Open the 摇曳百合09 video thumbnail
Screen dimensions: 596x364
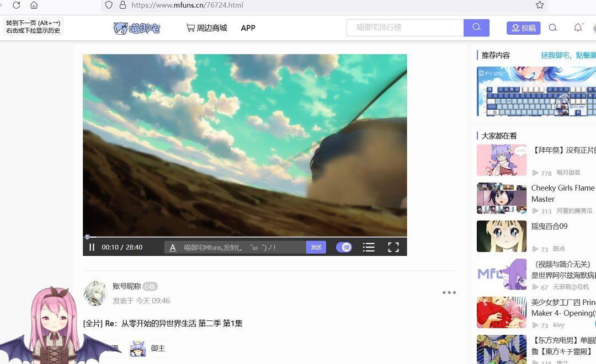(501, 236)
